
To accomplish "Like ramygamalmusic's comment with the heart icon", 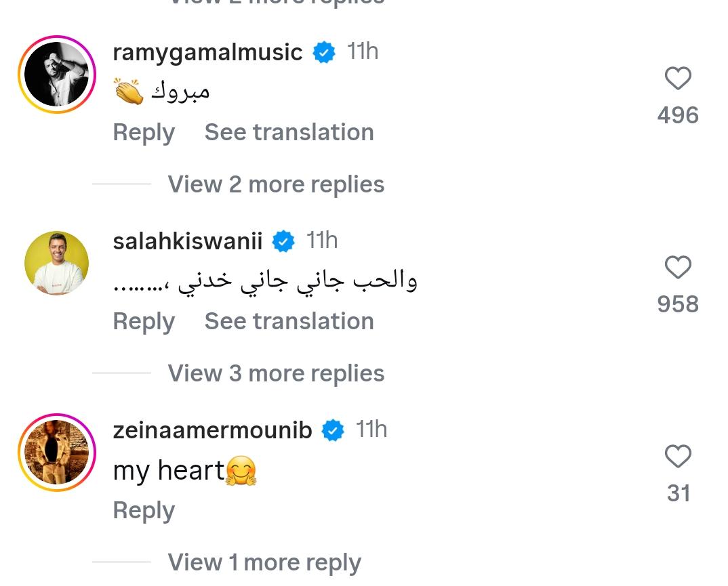I will tap(677, 78).
